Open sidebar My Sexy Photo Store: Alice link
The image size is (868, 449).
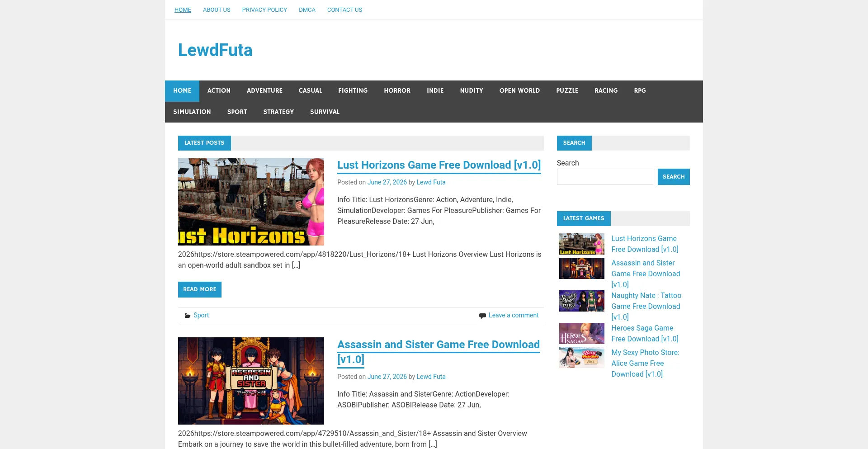(x=646, y=363)
